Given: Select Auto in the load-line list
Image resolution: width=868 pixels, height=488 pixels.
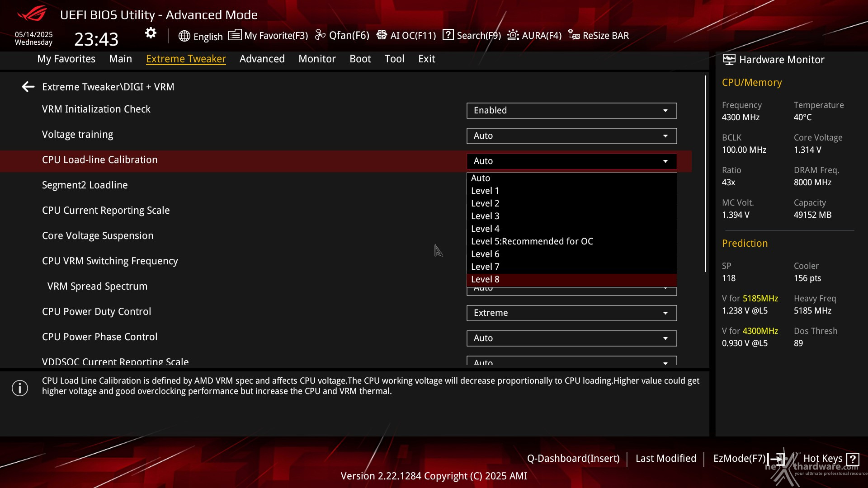Looking at the screenshot, I should tap(571, 178).
